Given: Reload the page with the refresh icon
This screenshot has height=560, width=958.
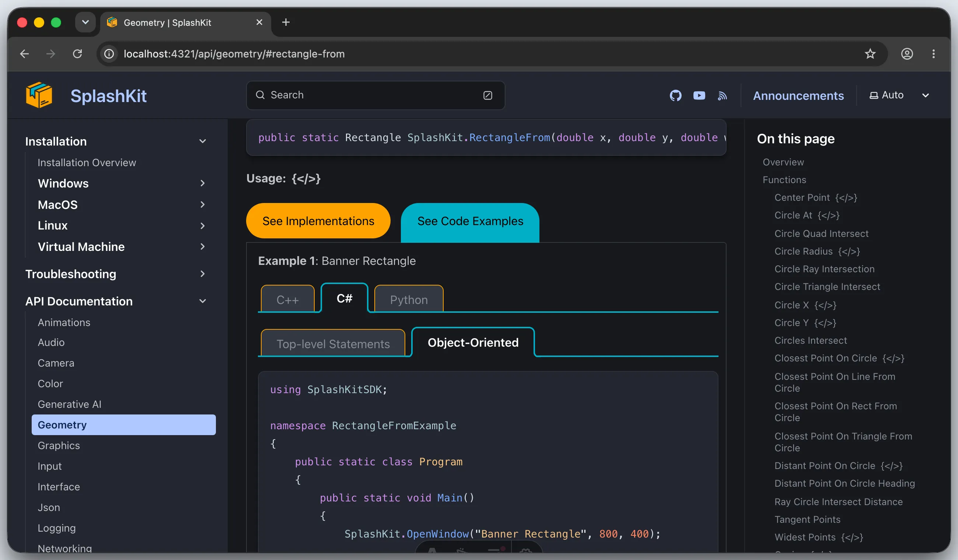Looking at the screenshot, I should (77, 54).
